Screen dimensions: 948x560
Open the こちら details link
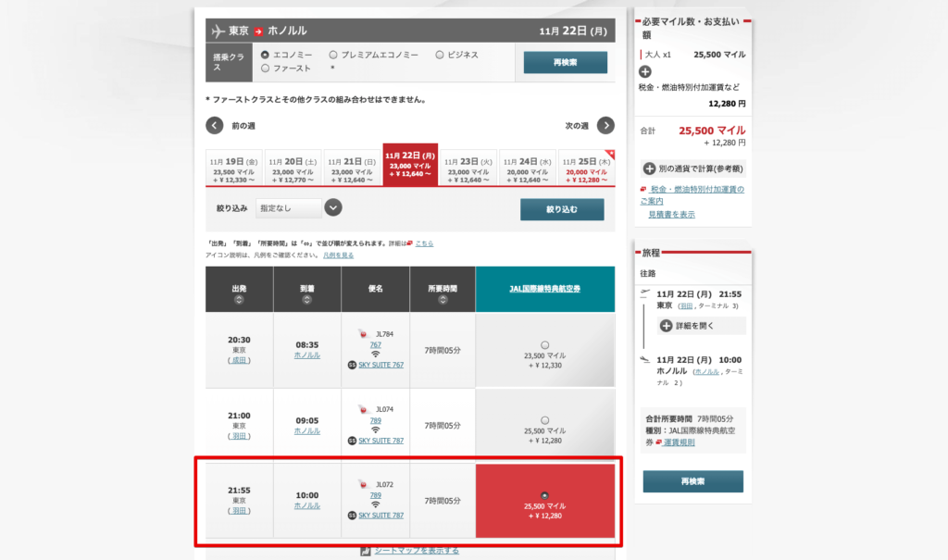click(x=424, y=243)
